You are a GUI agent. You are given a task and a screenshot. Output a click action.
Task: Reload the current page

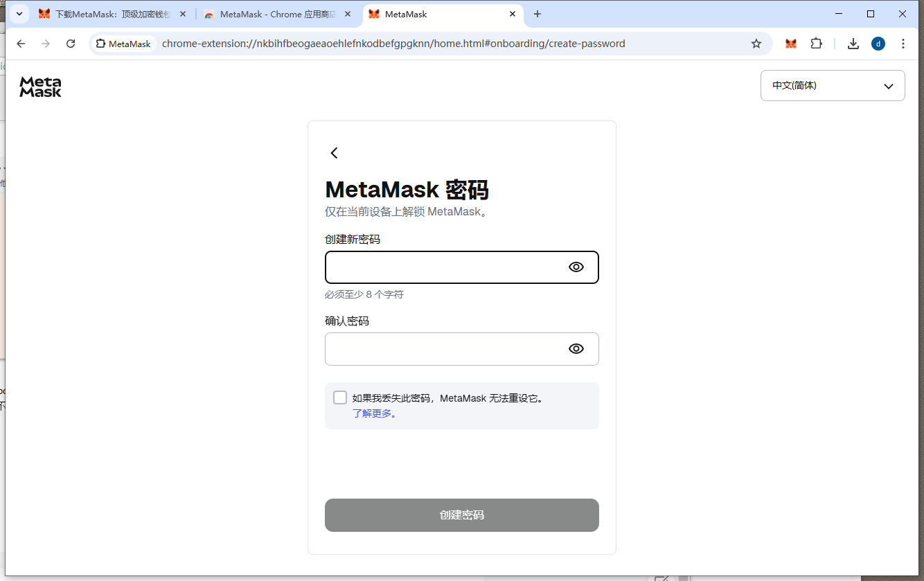(x=71, y=44)
